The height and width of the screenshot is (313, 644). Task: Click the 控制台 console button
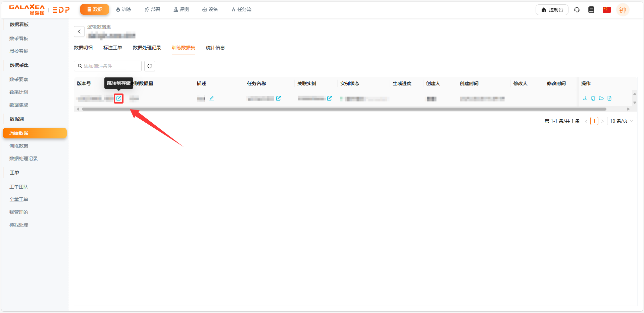[x=552, y=10]
